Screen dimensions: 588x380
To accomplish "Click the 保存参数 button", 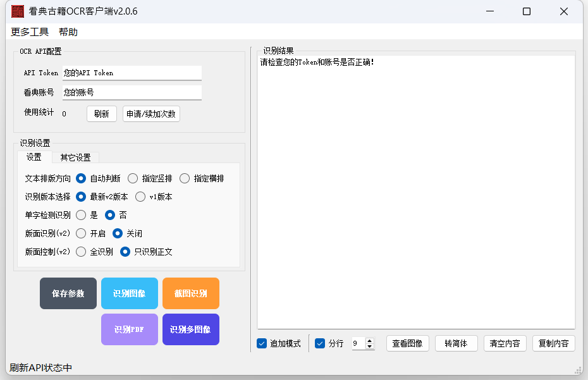I will coord(68,293).
